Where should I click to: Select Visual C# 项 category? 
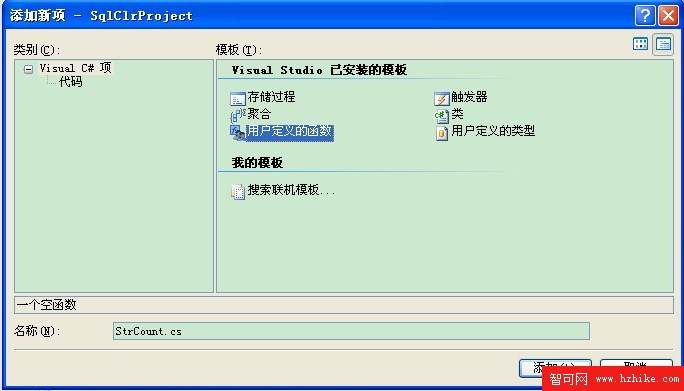coord(75,68)
